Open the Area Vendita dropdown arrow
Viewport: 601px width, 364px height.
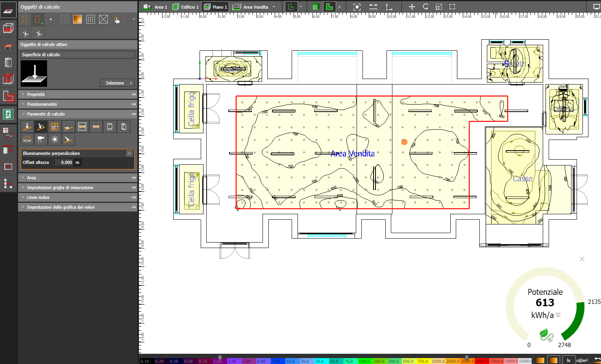tap(274, 7)
